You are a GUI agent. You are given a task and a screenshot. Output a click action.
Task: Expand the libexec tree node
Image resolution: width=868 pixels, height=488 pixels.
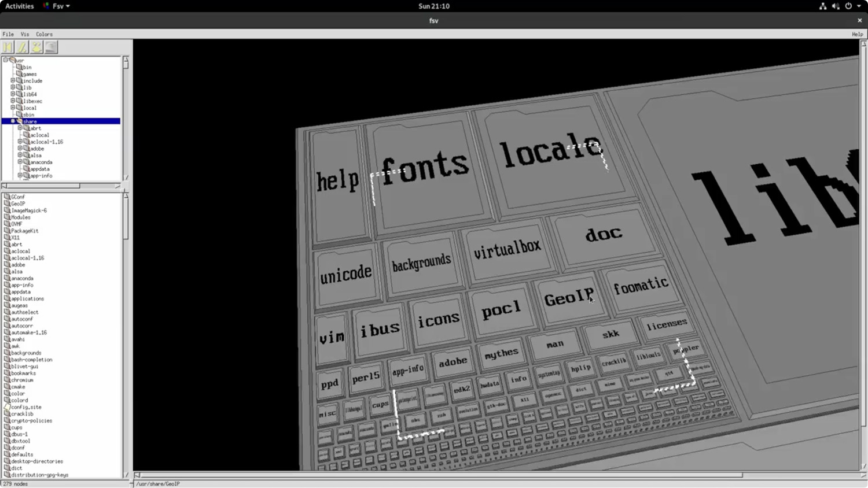(13, 101)
